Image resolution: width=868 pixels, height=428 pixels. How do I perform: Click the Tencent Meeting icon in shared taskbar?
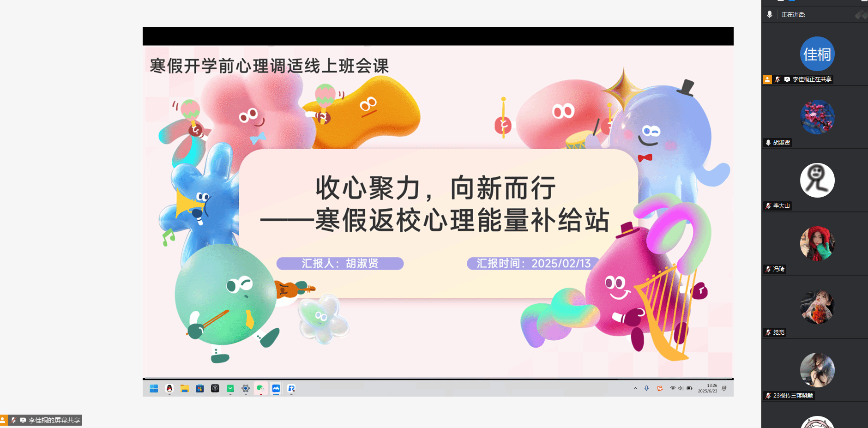(276, 389)
